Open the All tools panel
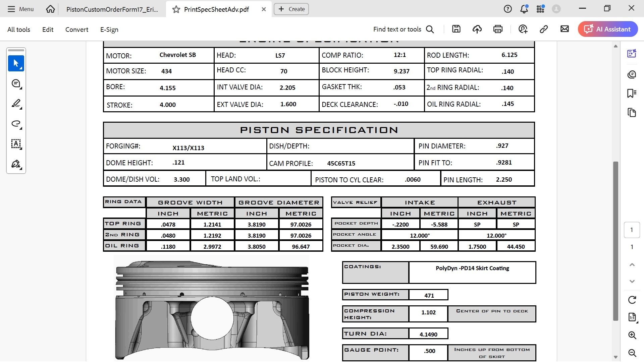The width and height of the screenshot is (644, 362). point(19,29)
